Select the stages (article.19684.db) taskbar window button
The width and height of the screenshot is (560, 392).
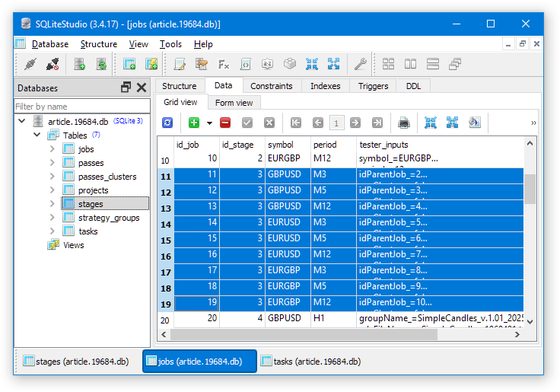(76, 361)
